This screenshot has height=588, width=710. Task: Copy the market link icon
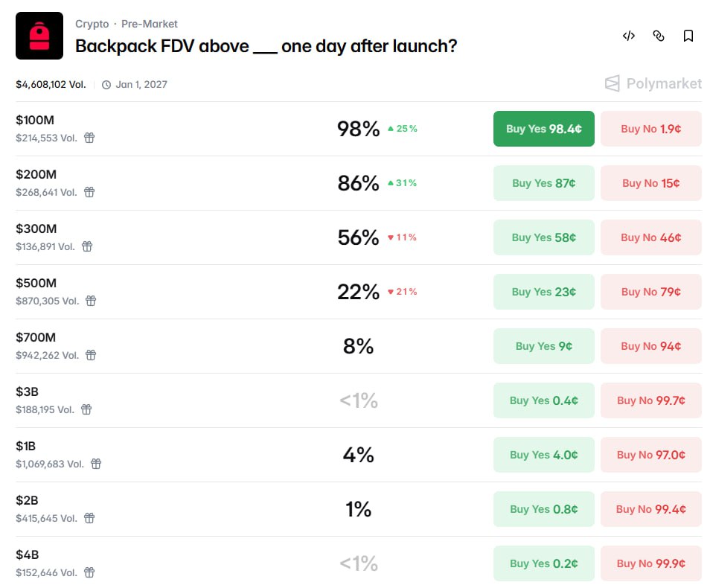click(659, 36)
